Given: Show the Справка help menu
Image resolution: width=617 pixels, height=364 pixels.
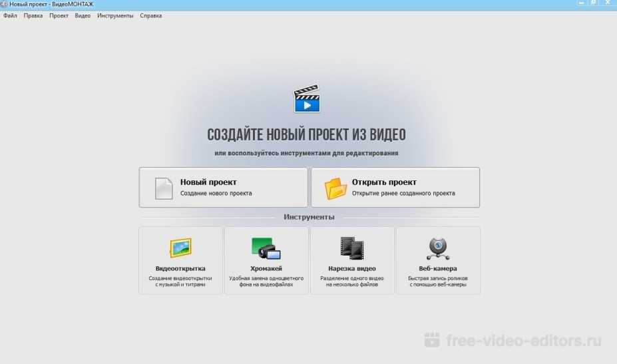Looking at the screenshot, I should 150,15.
